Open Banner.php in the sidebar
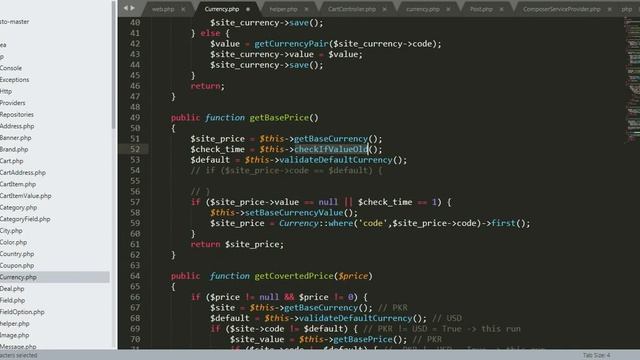The width and height of the screenshot is (640, 360). pyautogui.click(x=16, y=138)
